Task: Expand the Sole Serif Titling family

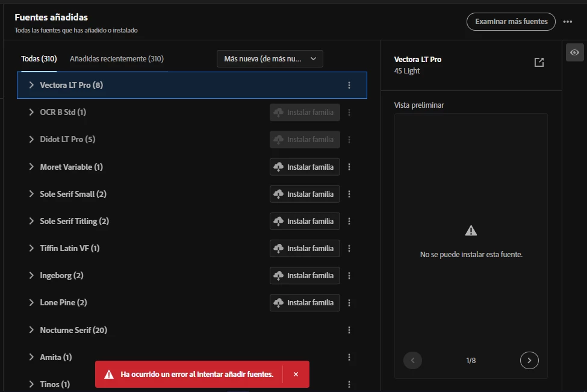Action: pyautogui.click(x=31, y=221)
